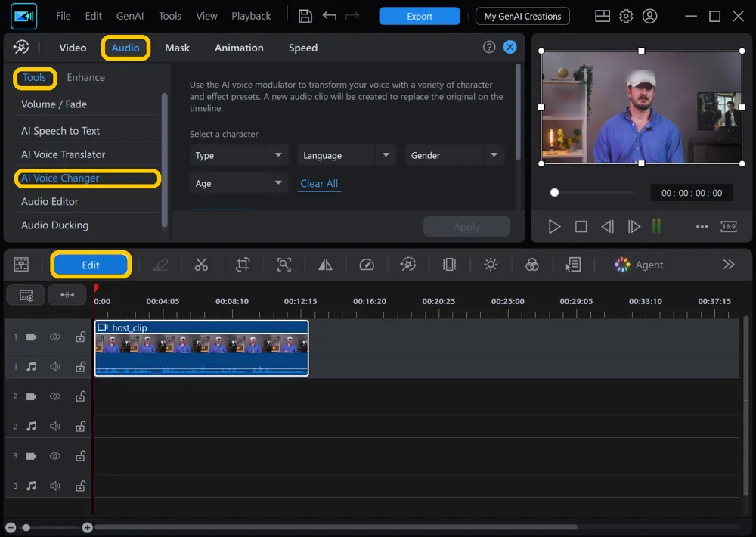Expand more toolbar tools with double chevron
The image size is (756, 537).
point(729,265)
